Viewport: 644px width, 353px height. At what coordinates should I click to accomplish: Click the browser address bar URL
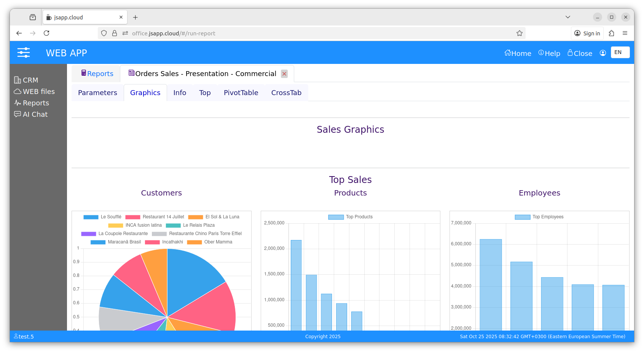click(266, 33)
